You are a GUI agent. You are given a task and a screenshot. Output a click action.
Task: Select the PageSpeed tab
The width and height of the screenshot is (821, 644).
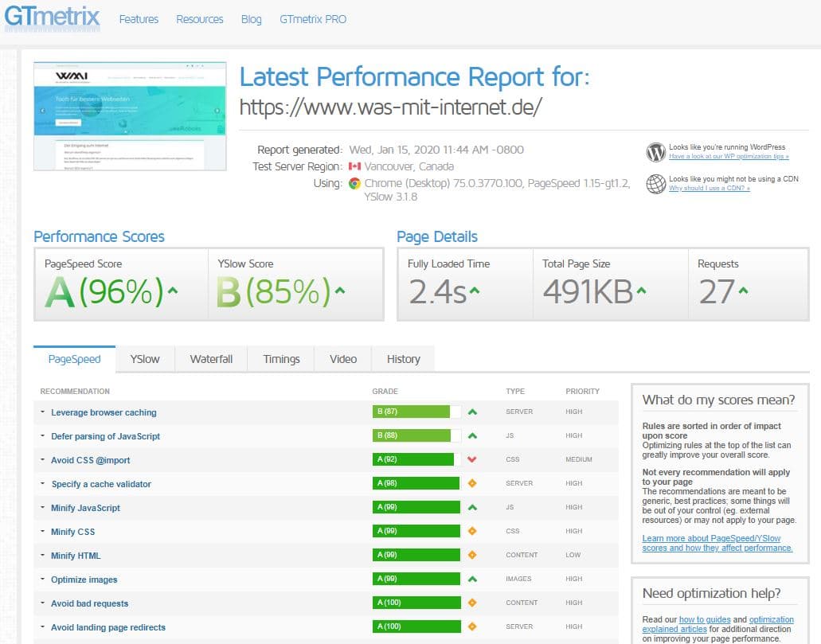74,359
